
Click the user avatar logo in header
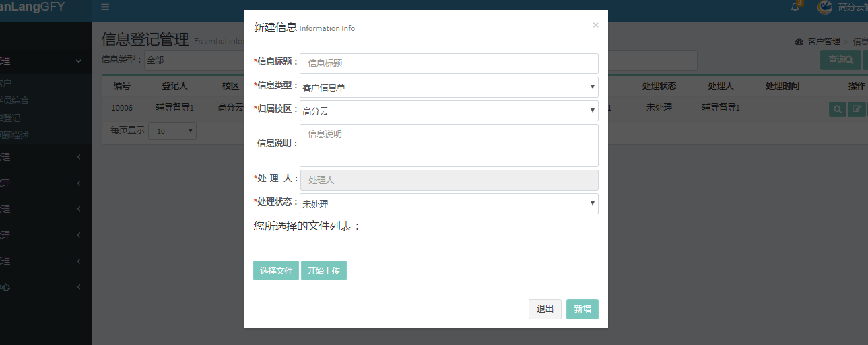[x=824, y=7]
